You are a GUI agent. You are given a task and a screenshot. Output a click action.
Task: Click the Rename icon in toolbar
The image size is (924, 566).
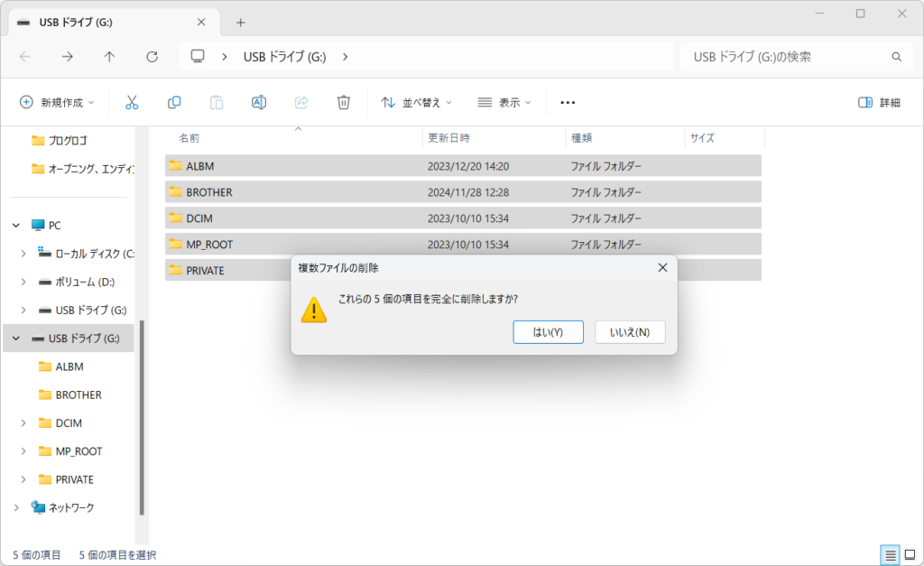[259, 103]
